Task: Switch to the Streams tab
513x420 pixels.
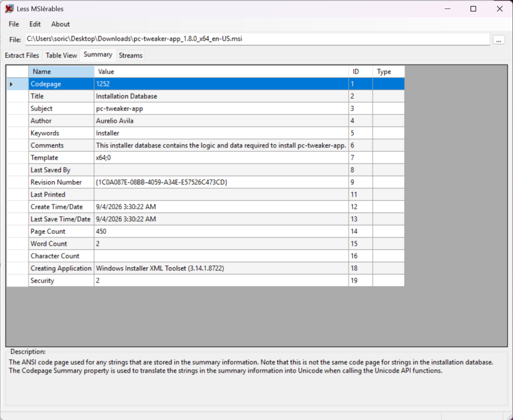Action: click(x=131, y=55)
